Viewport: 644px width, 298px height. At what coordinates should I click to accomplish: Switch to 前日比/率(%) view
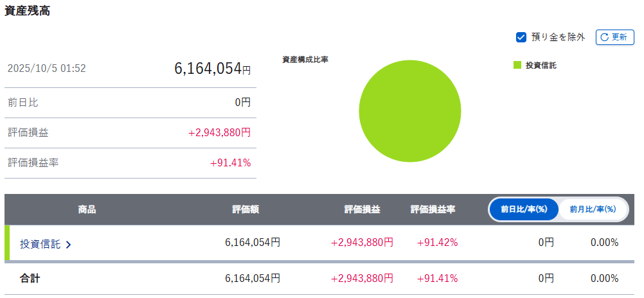click(524, 209)
